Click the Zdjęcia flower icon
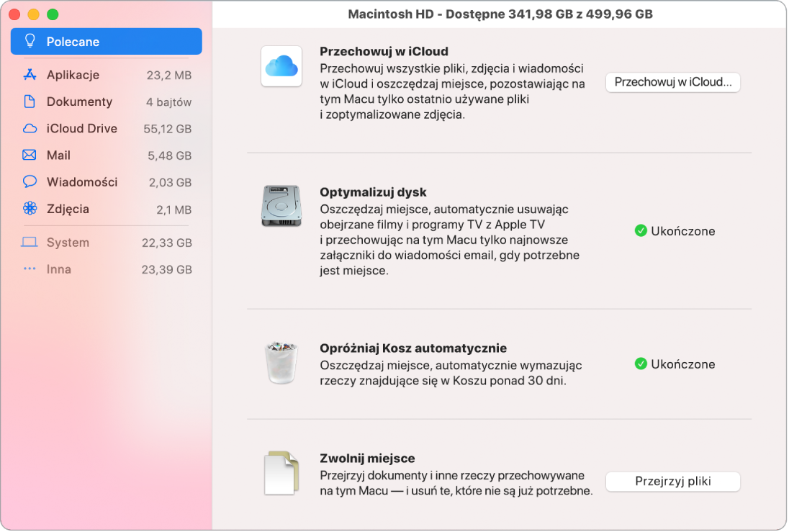 click(x=30, y=208)
